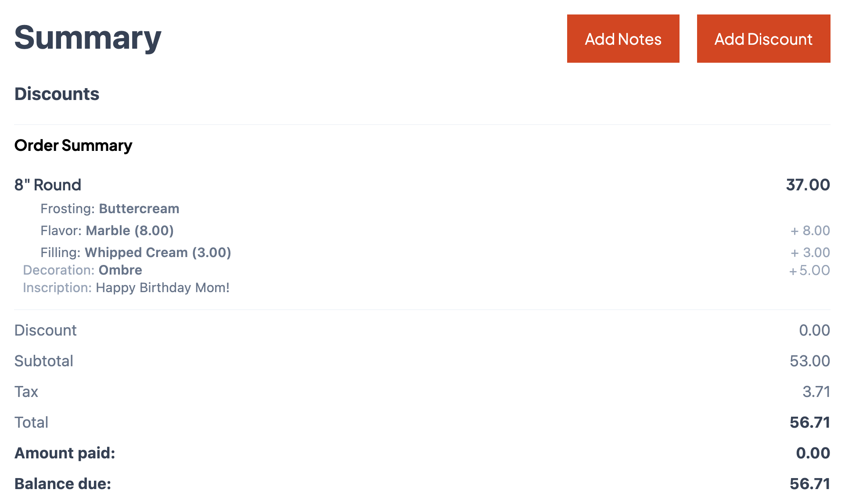Select the 8" Round cake item
Viewport: 845px width, 504px height.
[x=47, y=185]
